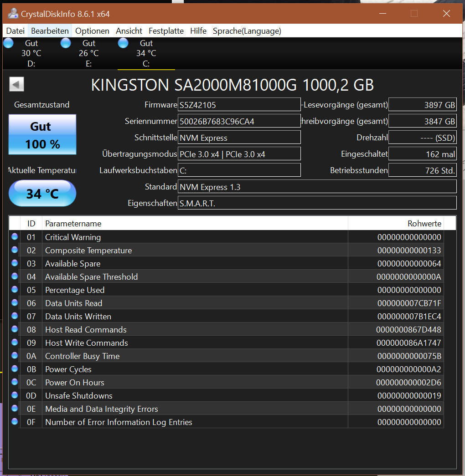465x476 pixels.
Task: Click the Drehzahl value ---- (SSD)
Action: (x=423, y=138)
